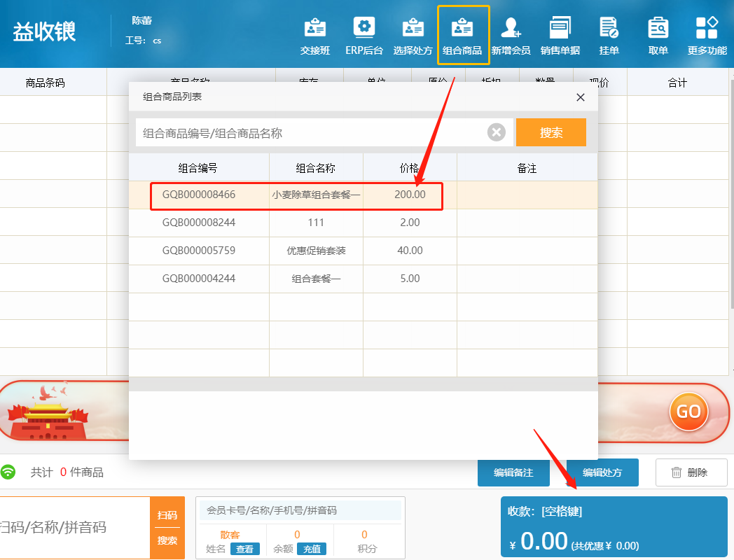
Task: Open the 交接班 shift handover icon
Action: (314, 36)
